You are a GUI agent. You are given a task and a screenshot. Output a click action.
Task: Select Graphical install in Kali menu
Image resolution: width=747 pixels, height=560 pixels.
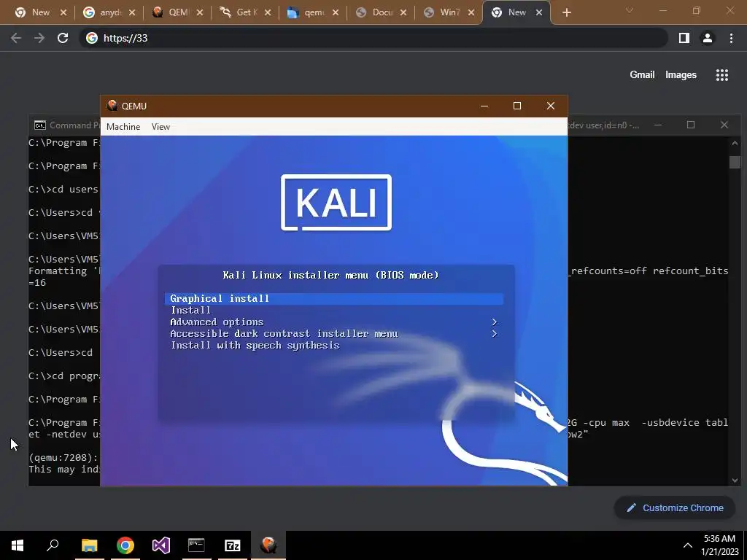(x=334, y=298)
